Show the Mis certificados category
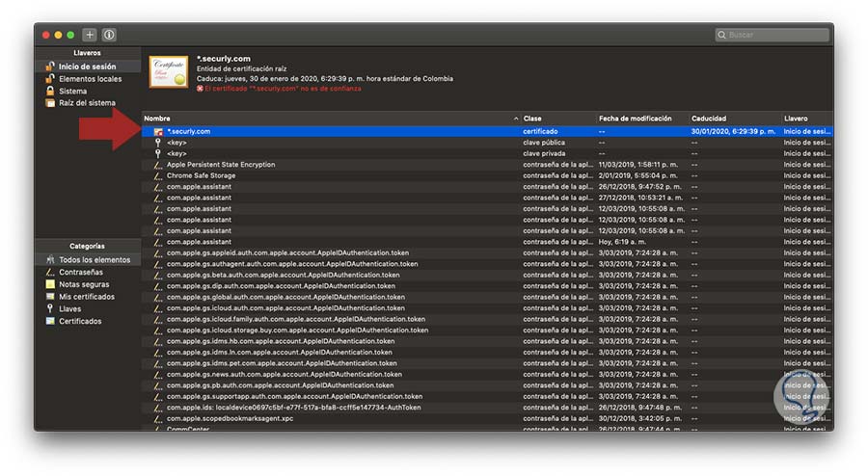This screenshot has width=868, height=476. click(x=87, y=297)
